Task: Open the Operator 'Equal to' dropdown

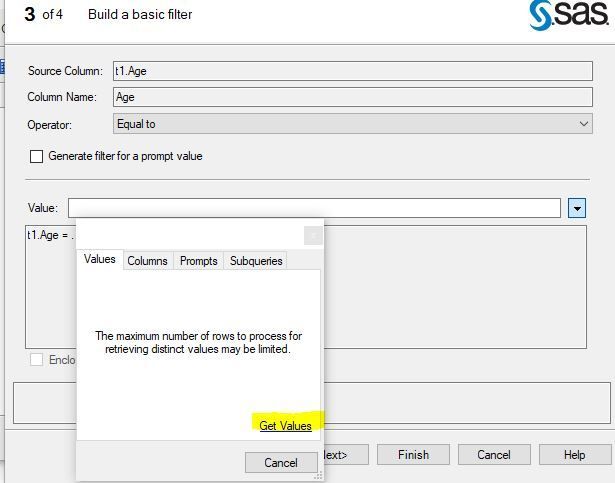Action: 353,124
